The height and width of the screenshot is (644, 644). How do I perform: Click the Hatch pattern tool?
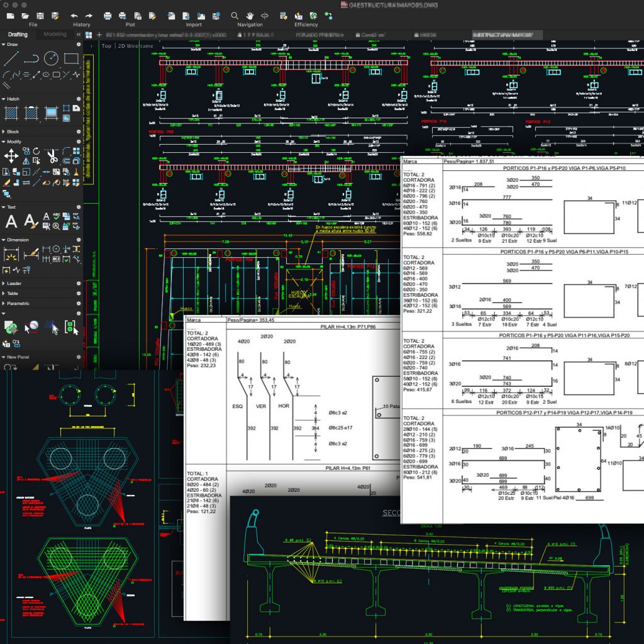point(11,113)
